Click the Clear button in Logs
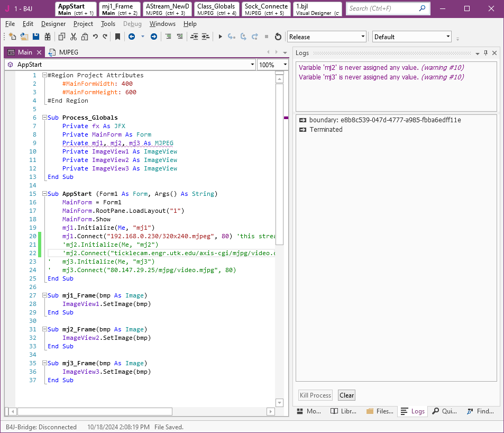The width and height of the screenshot is (504, 433). (346, 395)
